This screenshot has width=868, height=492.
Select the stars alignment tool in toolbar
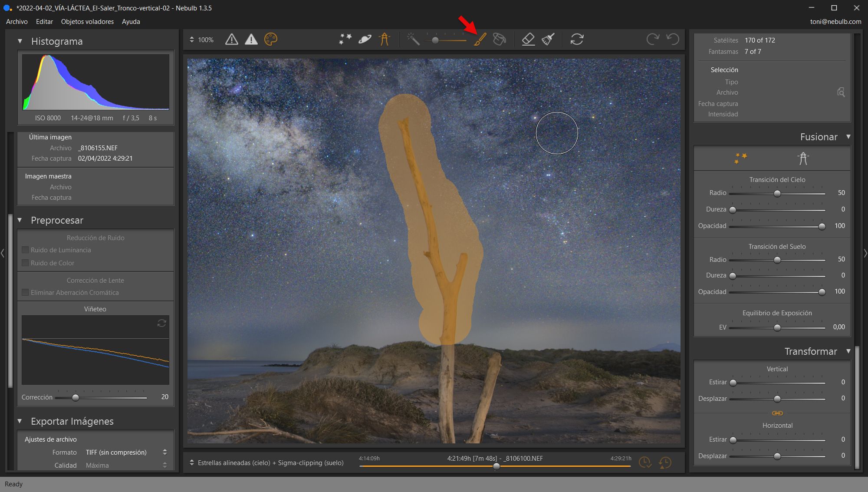(345, 40)
